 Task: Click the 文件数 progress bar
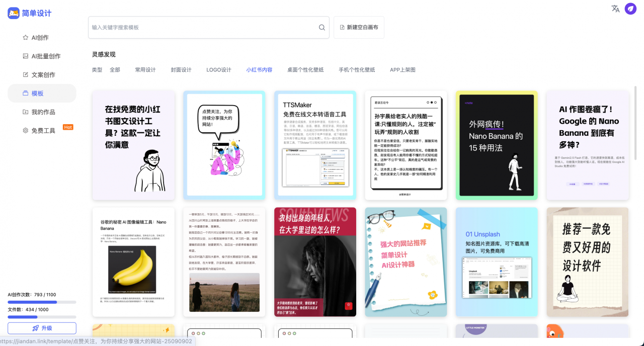[x=42, y=317]
